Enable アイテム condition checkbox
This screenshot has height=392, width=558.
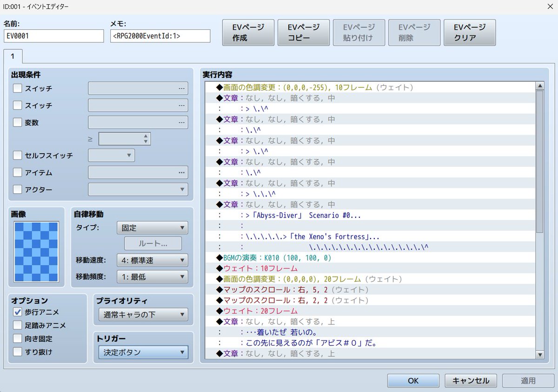click(18, 172)
